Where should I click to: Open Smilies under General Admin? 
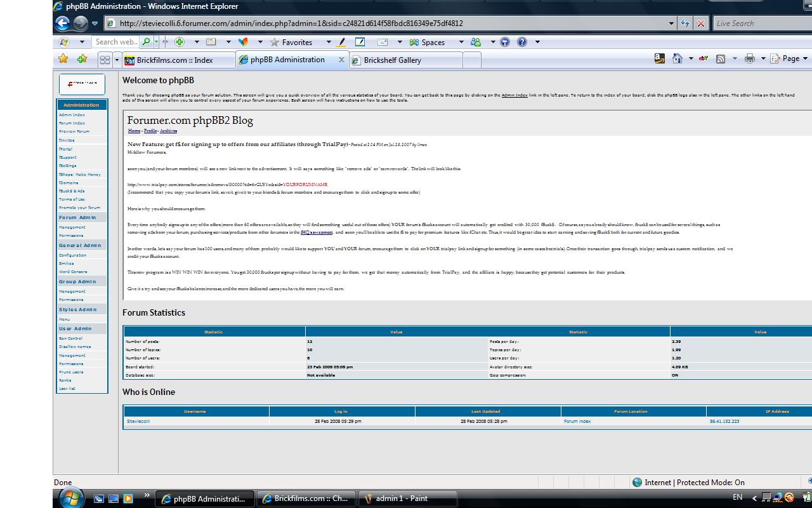coord(67,264)
